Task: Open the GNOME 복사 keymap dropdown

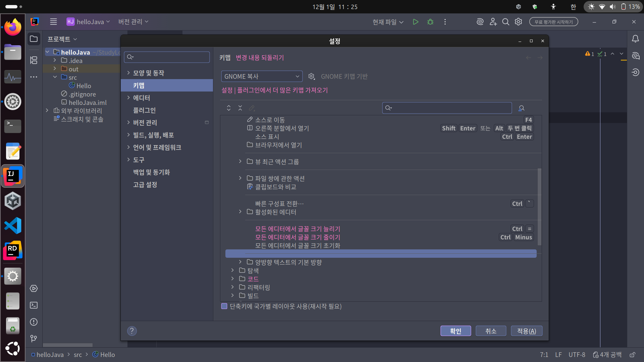Action: (x=262, y=76)
